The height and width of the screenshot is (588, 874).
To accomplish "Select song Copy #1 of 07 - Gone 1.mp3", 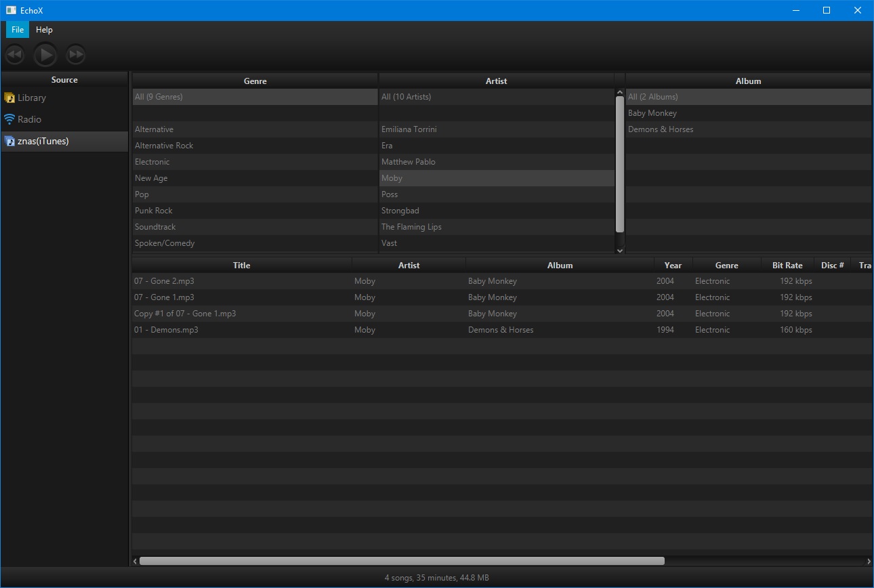I will [501, 314].
